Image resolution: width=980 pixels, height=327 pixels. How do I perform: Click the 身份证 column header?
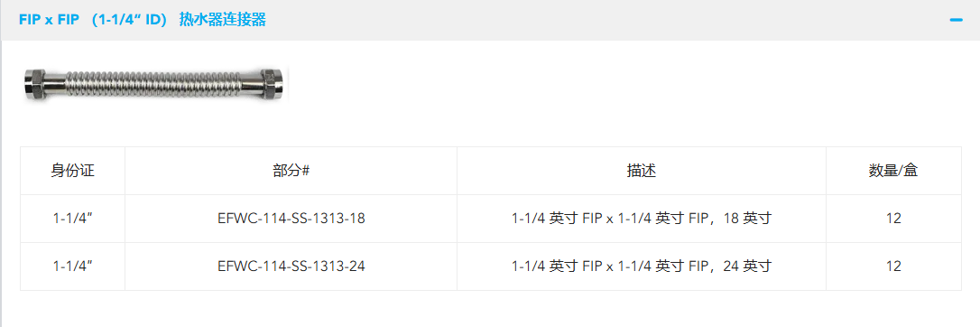(x=72, y=171)
